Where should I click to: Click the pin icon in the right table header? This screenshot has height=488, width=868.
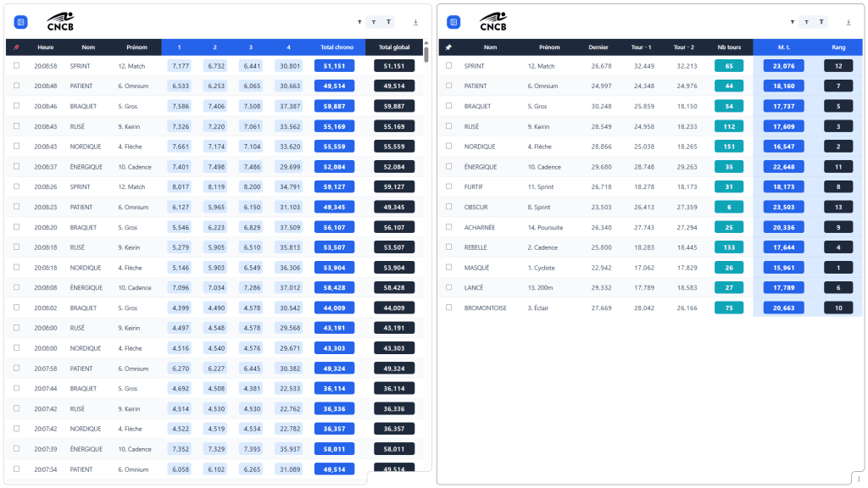coord(448,47)
